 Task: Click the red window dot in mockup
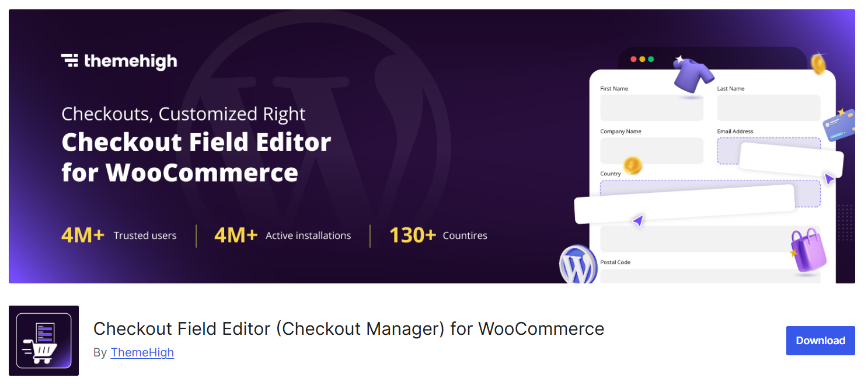tap(634, 59)
